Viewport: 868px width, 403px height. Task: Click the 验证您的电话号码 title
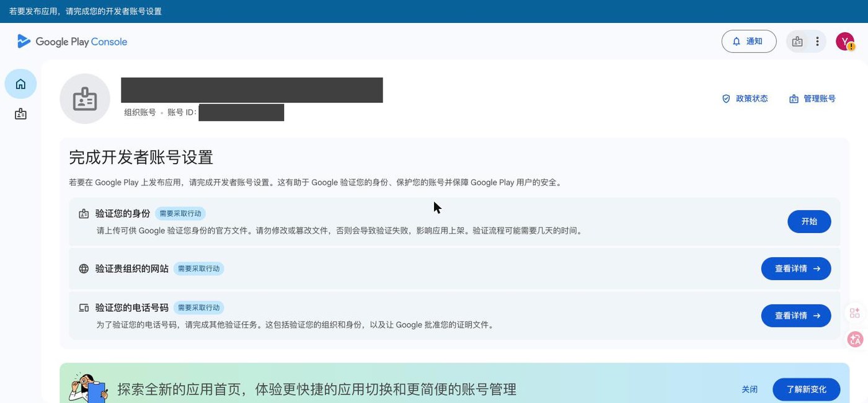point(132,308)
